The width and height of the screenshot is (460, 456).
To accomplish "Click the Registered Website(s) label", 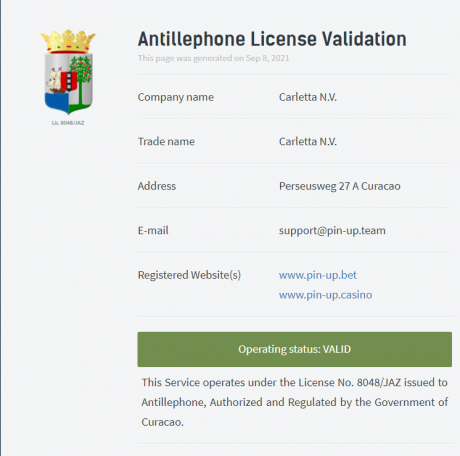I will (x=189, y=275).
